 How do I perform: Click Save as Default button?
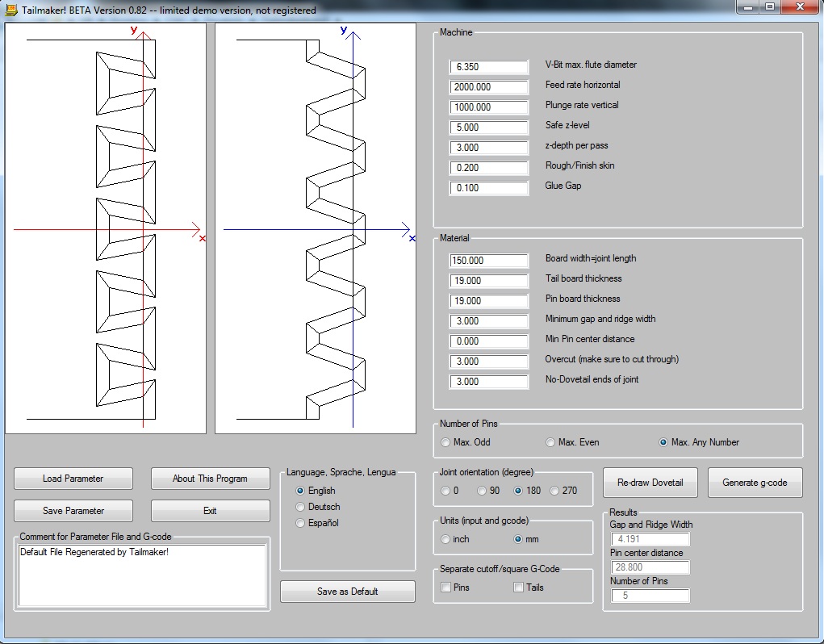(x=347, y=592)
